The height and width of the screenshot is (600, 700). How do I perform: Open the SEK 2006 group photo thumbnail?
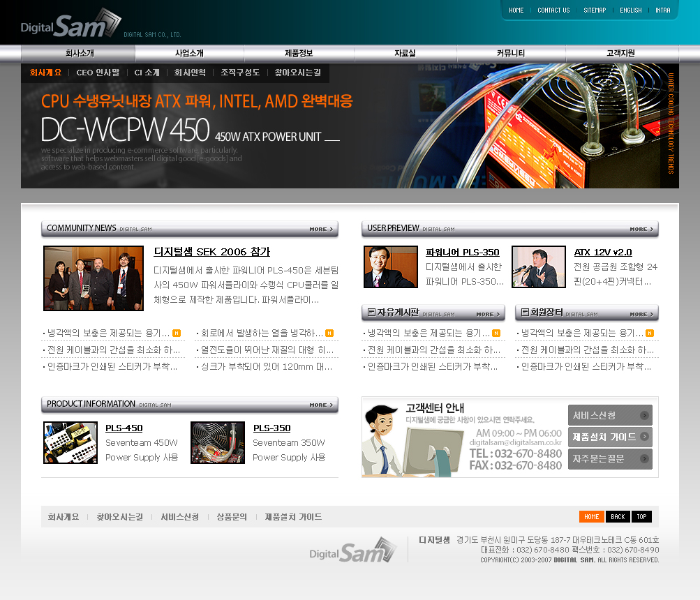point(94,278)
